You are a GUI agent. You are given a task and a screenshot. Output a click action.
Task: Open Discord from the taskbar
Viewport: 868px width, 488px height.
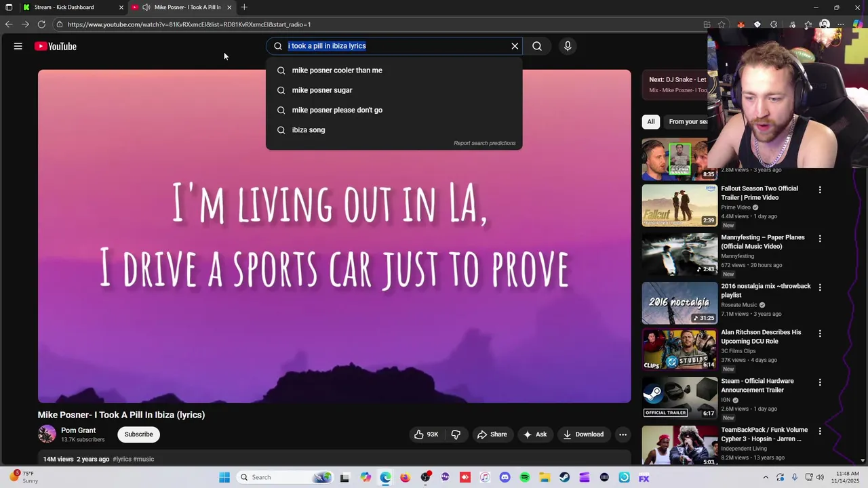point(505,477)
